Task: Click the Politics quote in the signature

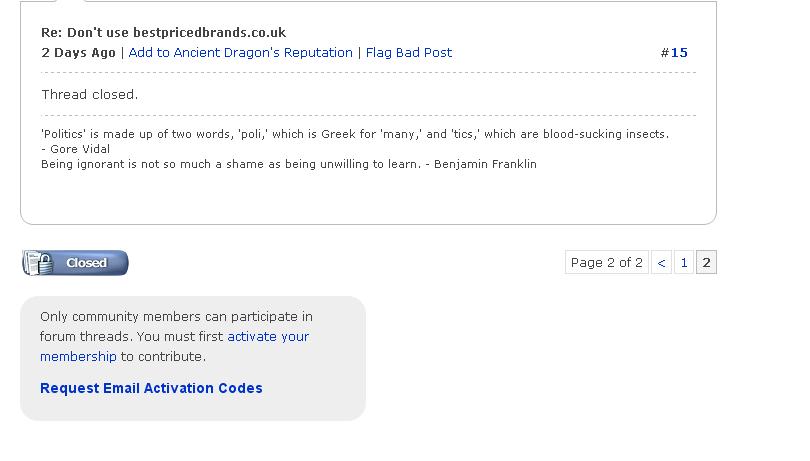Action: click(355, 134)
